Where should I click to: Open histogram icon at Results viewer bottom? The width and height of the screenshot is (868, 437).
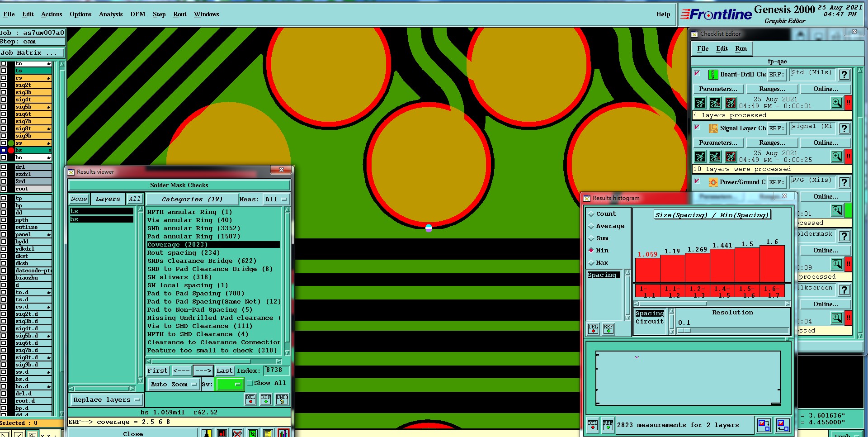tap(283, 433)
